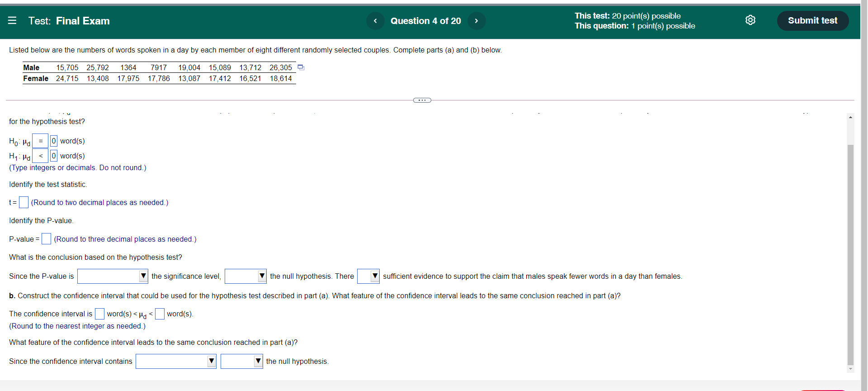
Task: Click the scrollbar up arrow
Action: (850, 117)
